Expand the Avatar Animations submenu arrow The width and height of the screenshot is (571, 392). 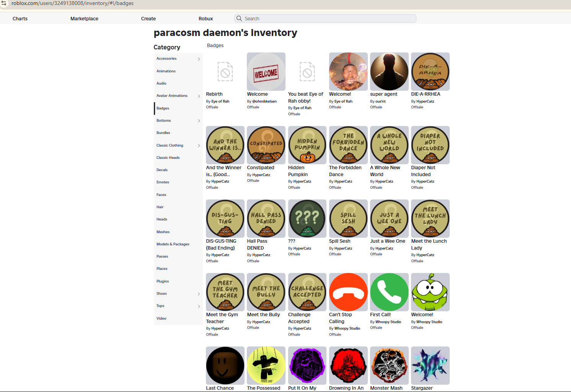coord(199,96)
